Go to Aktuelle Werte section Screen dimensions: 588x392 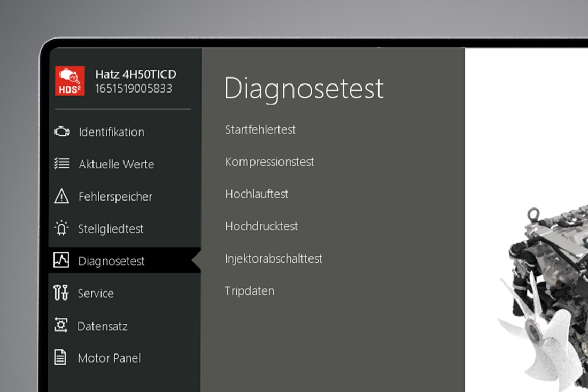(116, 164)
